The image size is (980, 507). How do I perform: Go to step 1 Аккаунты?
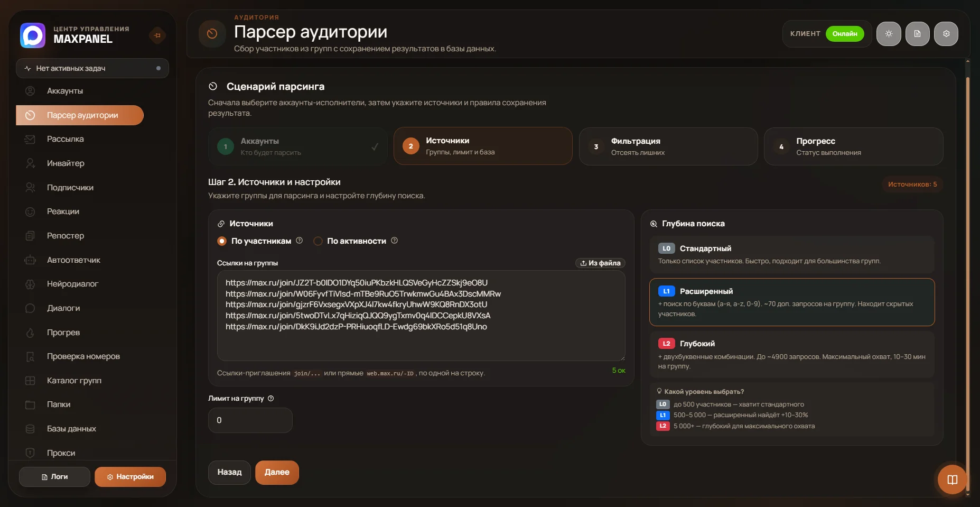click(x=298, y=146)
